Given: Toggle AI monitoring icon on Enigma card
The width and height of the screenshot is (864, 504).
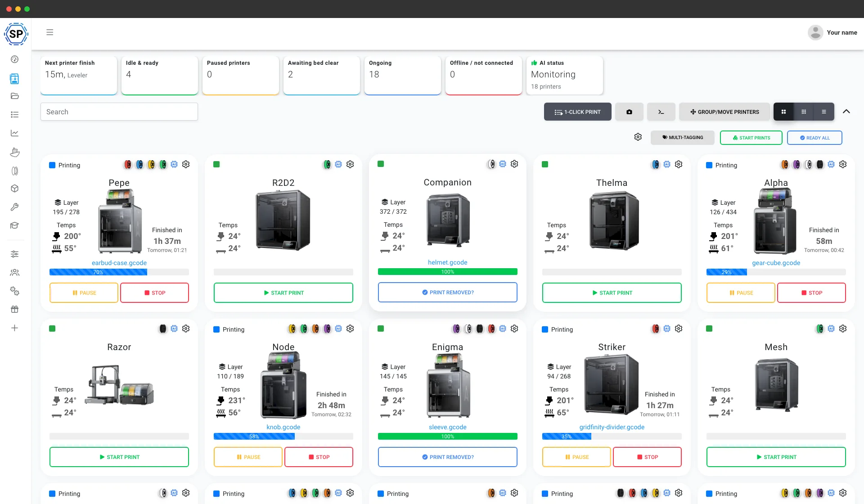Looking at the screenshot, I should 503,329.
